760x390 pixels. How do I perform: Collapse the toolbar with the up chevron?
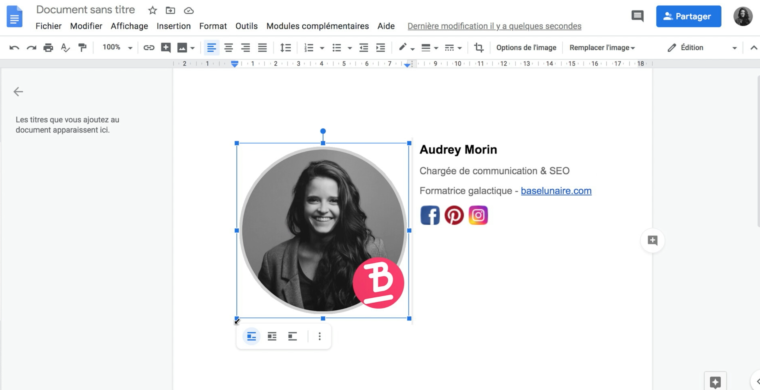point(754,47)
